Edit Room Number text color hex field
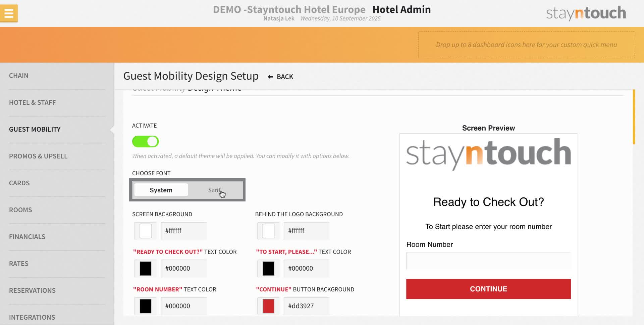644x325 pixels. 183,306
